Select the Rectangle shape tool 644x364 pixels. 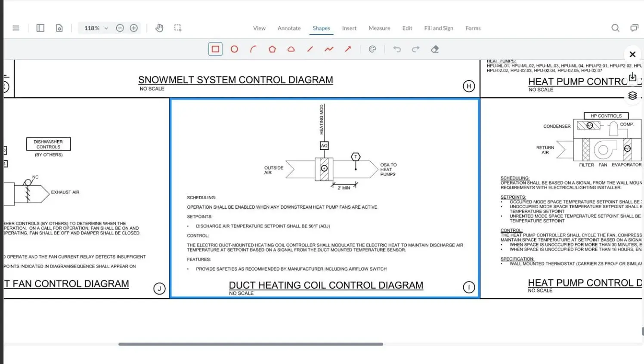click(x=215, y=49)
